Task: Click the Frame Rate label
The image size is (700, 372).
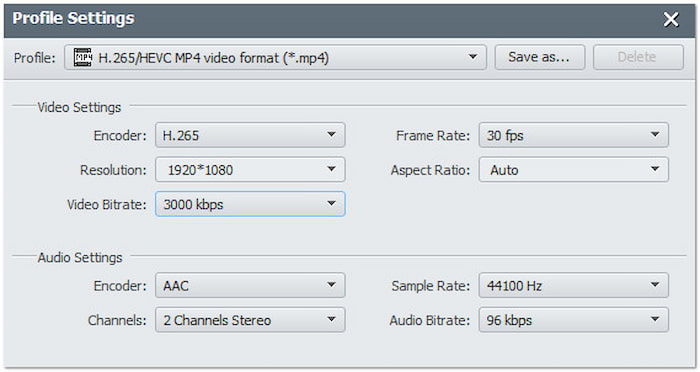Action: [433, 135]
